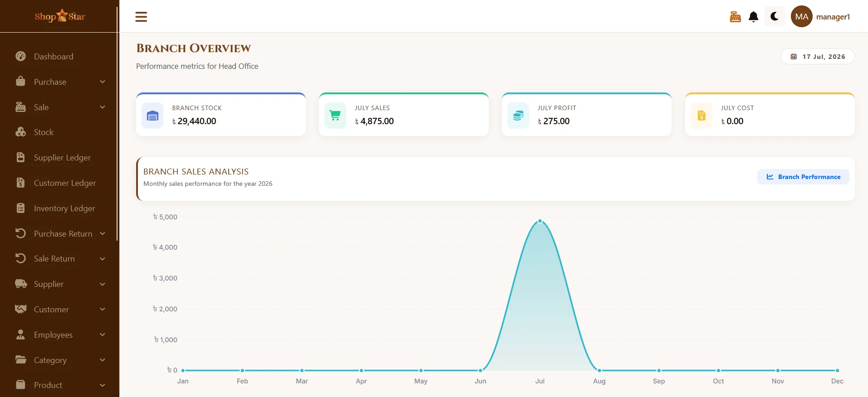Image resolution: width=868 pixels, height=397 pixels.
Task: Select the Branch Stock warehouse icon
Action: click(x=152, y=116)
